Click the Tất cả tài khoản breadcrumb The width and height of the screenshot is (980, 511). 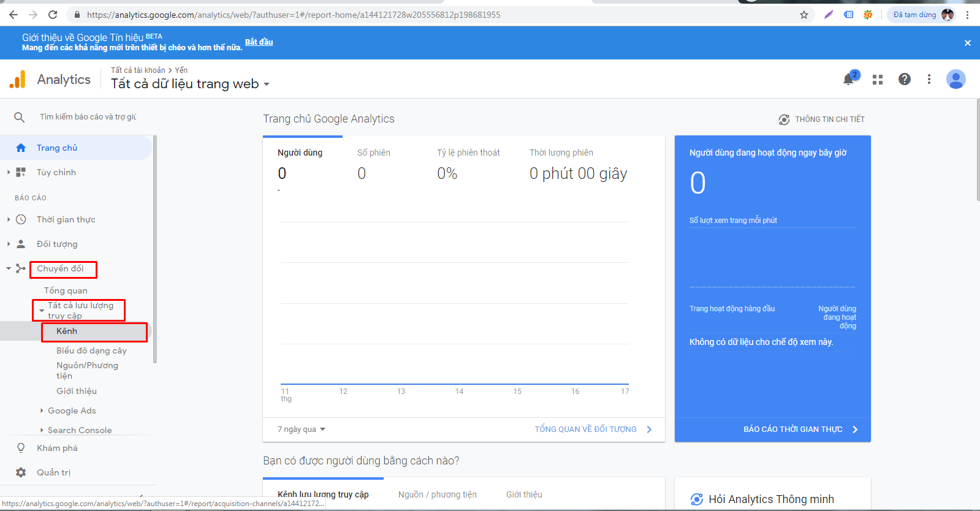[x=138, y=70]
